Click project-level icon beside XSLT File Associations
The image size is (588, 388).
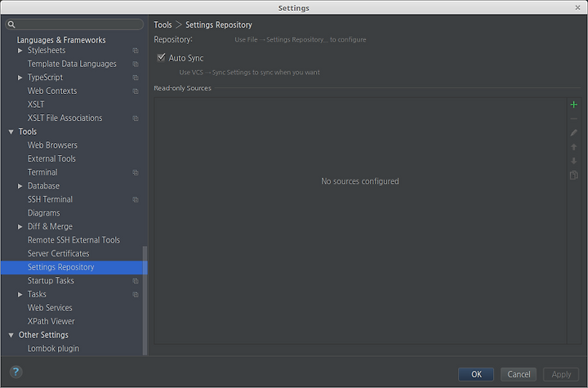pos(136,118)
